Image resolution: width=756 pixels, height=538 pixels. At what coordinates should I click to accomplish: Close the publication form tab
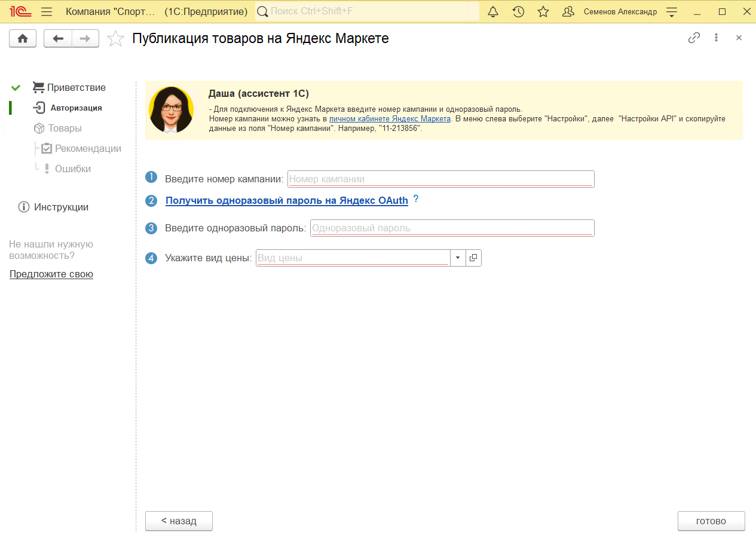739,38
